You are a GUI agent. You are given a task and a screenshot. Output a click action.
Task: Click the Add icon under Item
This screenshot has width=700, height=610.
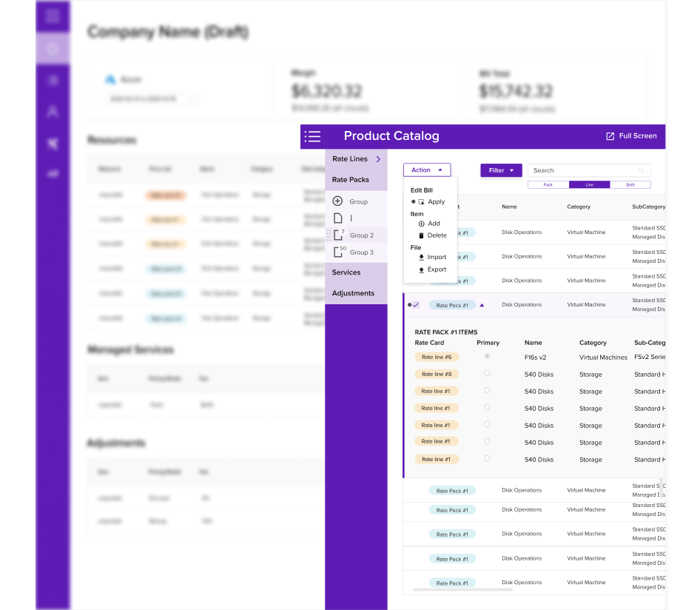tap(422, 223)
